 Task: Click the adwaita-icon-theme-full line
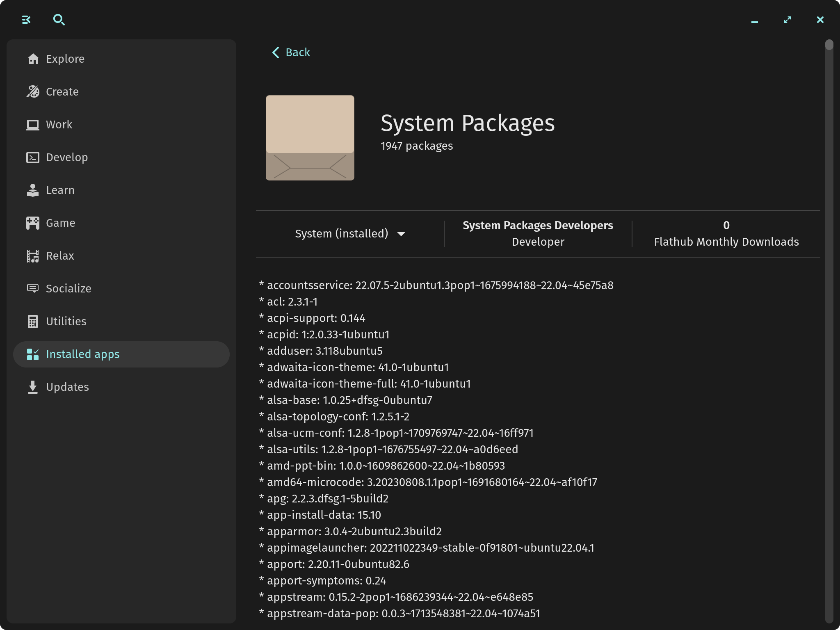click(x=365, y=384)
